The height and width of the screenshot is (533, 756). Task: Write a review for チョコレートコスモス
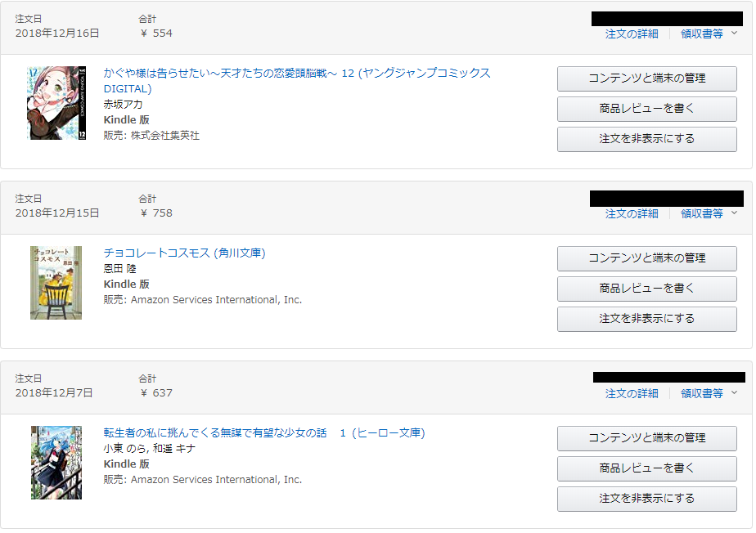click(646, 289)
